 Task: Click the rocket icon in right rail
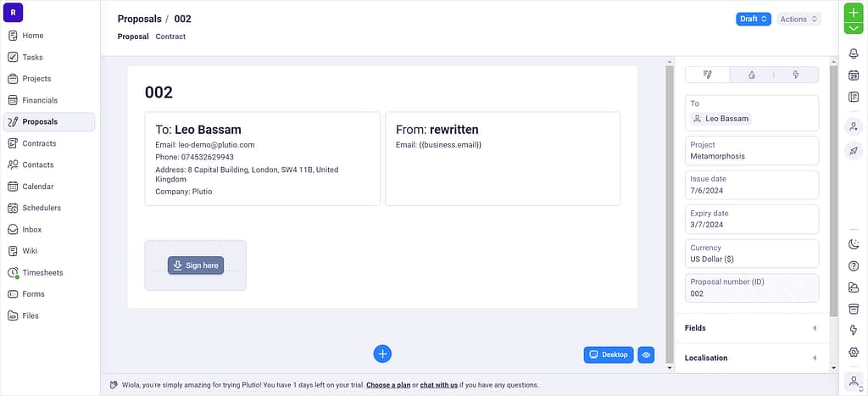854,151
